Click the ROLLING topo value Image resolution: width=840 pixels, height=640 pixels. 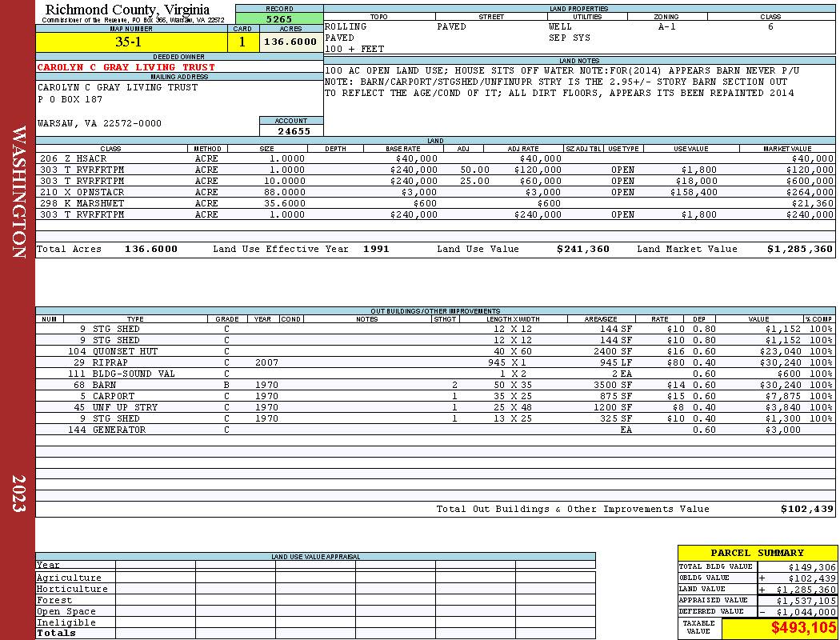(x=346, y=26)
